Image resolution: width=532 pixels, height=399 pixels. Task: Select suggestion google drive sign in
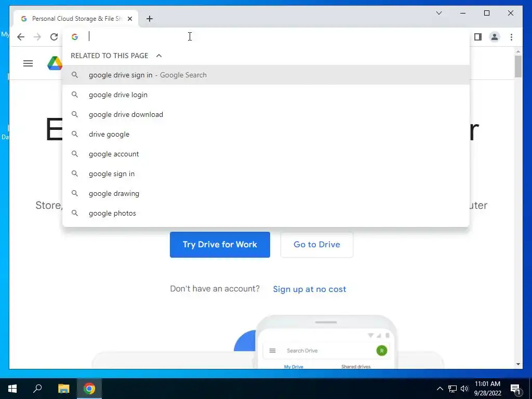tap(266, 75)
